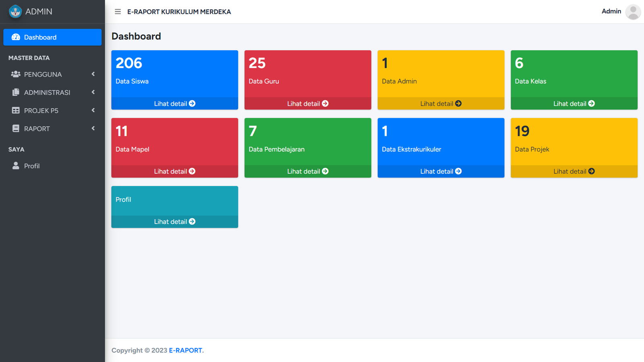This screenshot has height=362, width=644.
Task: Open Lihat detail on Data Projek card
Action: tap(574, 171)
